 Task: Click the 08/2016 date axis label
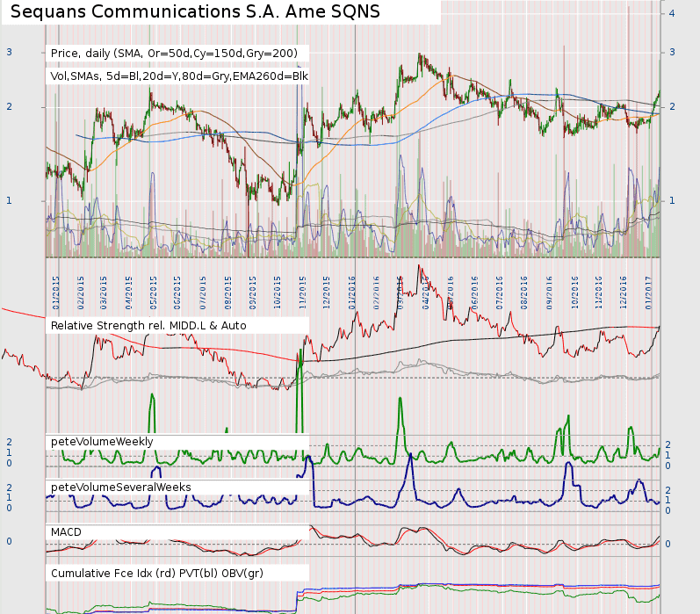524,293
